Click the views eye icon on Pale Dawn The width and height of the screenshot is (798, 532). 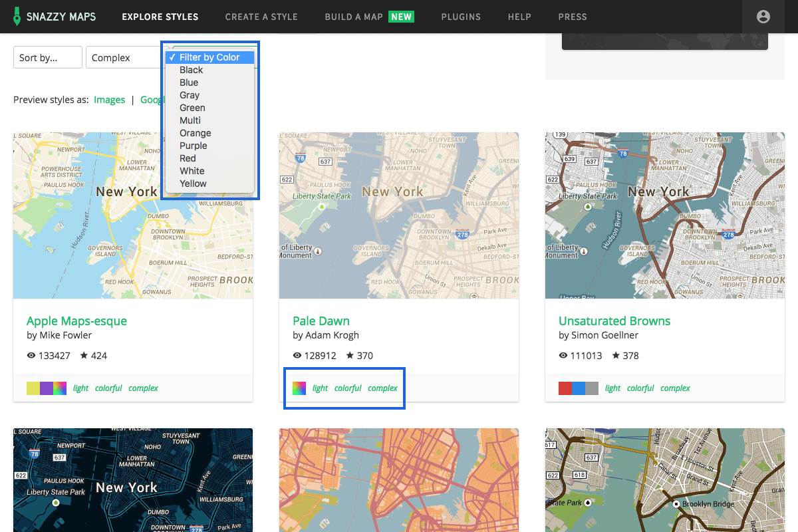tap(297, 356)
